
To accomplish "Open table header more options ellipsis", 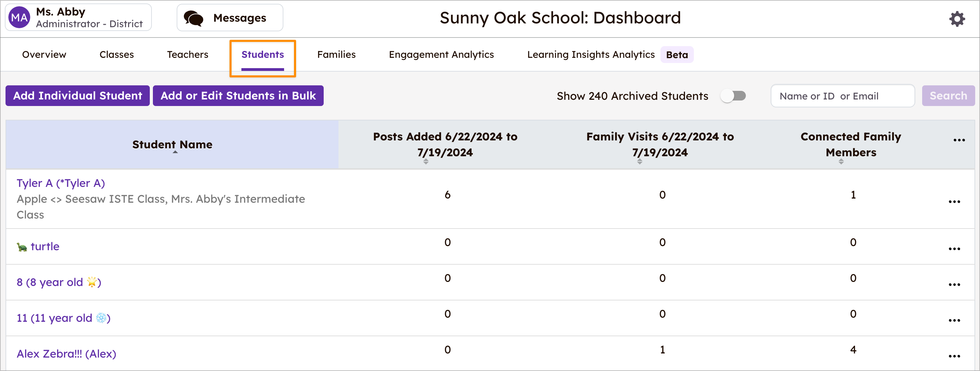I will (959, 140).
